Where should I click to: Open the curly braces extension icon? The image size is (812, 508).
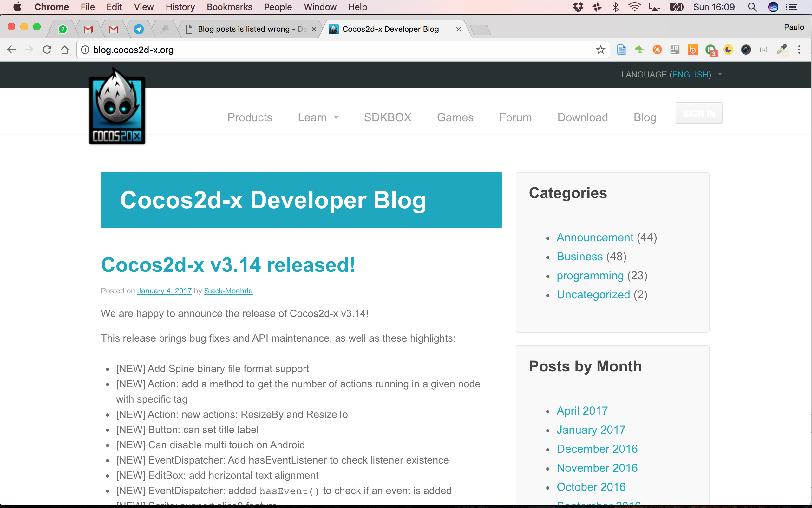764,50
